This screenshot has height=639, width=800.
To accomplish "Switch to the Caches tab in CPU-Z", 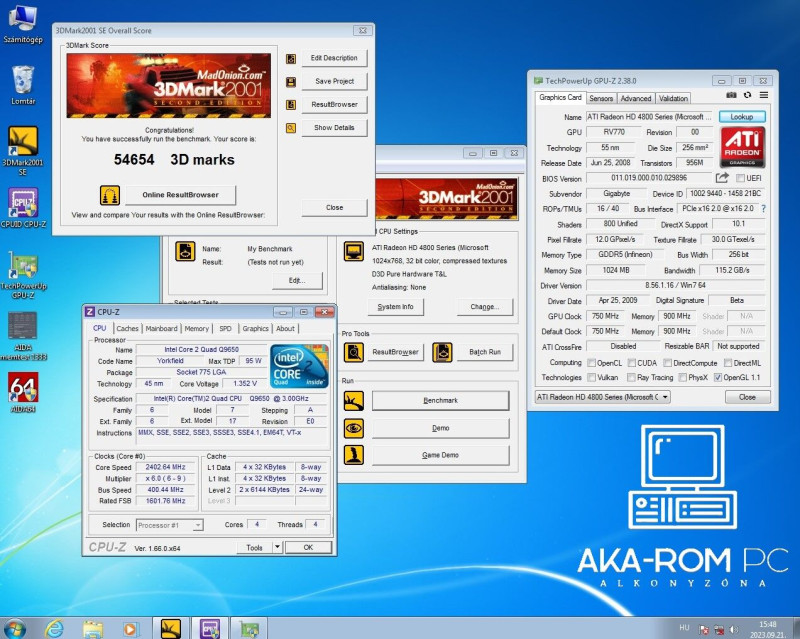I will pyautogui.click(x=127, y=329).
